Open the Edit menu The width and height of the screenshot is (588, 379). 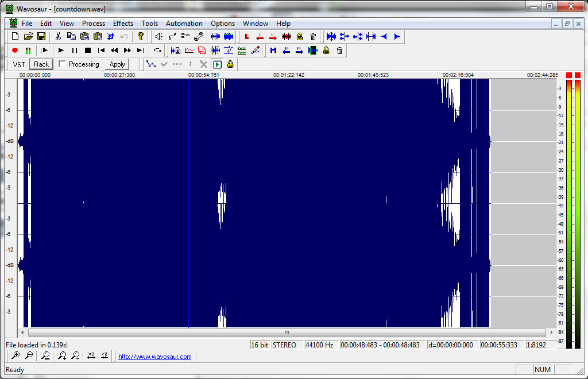coord(46,23)
